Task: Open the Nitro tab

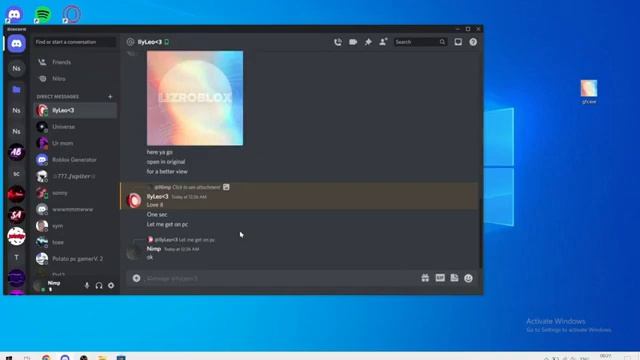Action: [75, 78]
